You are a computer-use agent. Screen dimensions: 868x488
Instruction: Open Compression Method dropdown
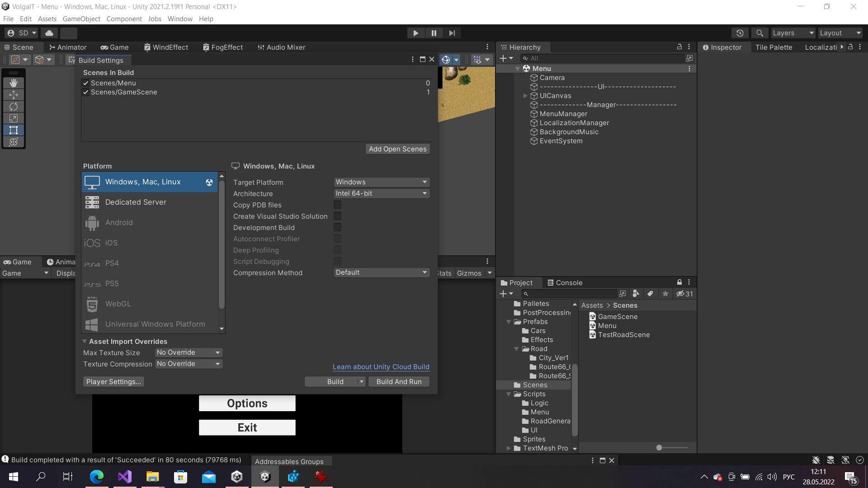(x=382, y=272)
